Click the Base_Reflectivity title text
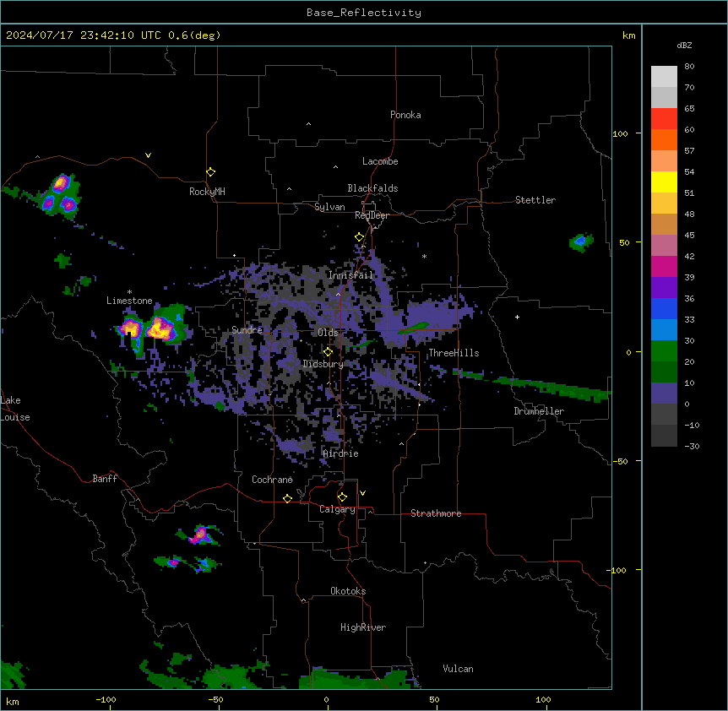Image resolution: width=728 pixels, height=711 pixels. point(364,13)
